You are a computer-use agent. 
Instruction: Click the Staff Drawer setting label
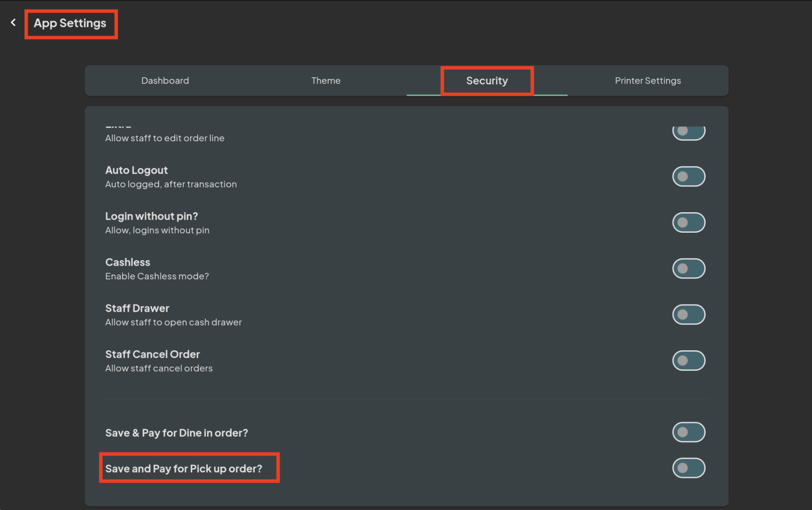tap(137, 308)
